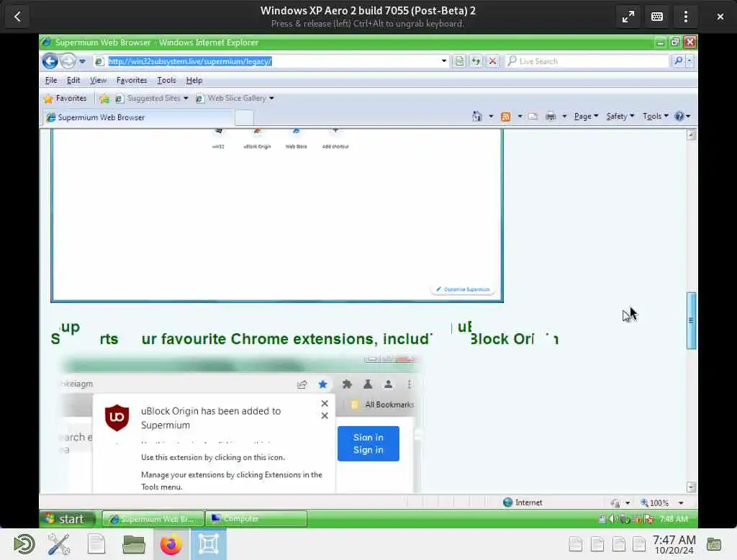Open the Favorites star button
Viewport: 737px width, 560px height.
click(x=65, y=99)
